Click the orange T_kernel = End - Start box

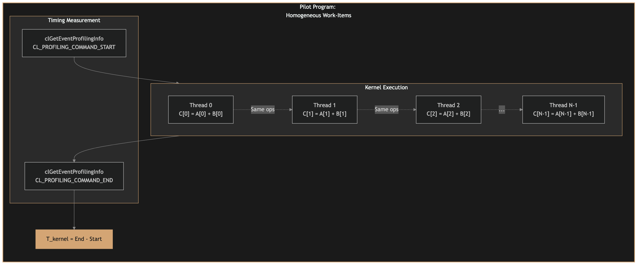point(74,239)
